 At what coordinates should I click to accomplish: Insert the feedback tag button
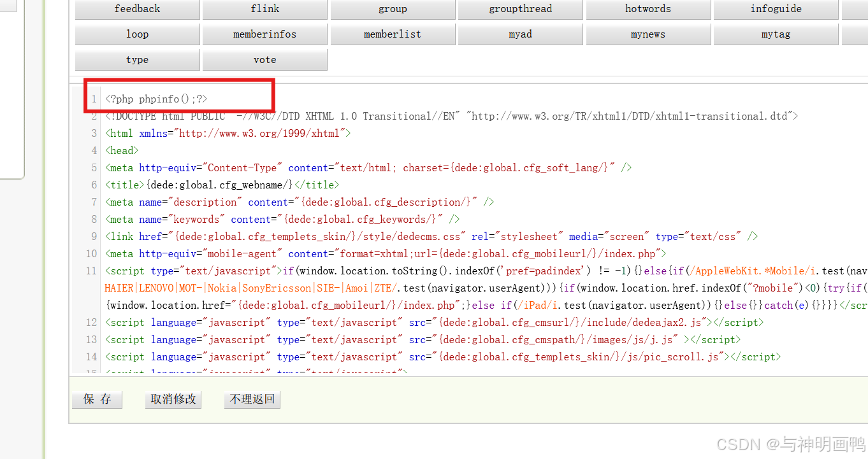coord(137,9)
